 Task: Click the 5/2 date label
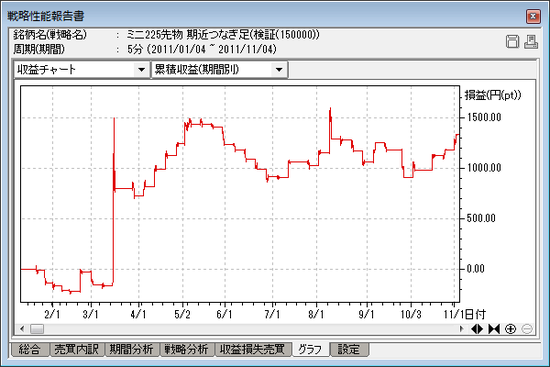pos(182,314)
